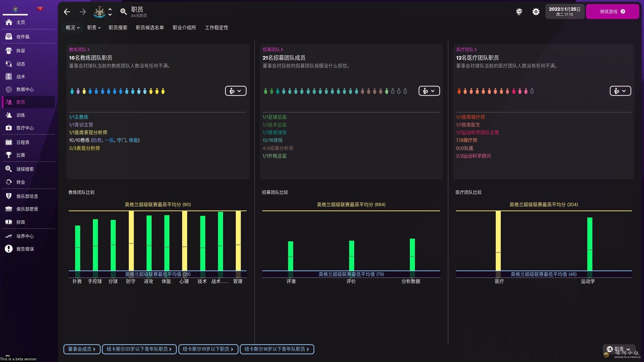Open the search magnifier in header
The width and height of the screenshot is (644, 362).
pos(123,12)
